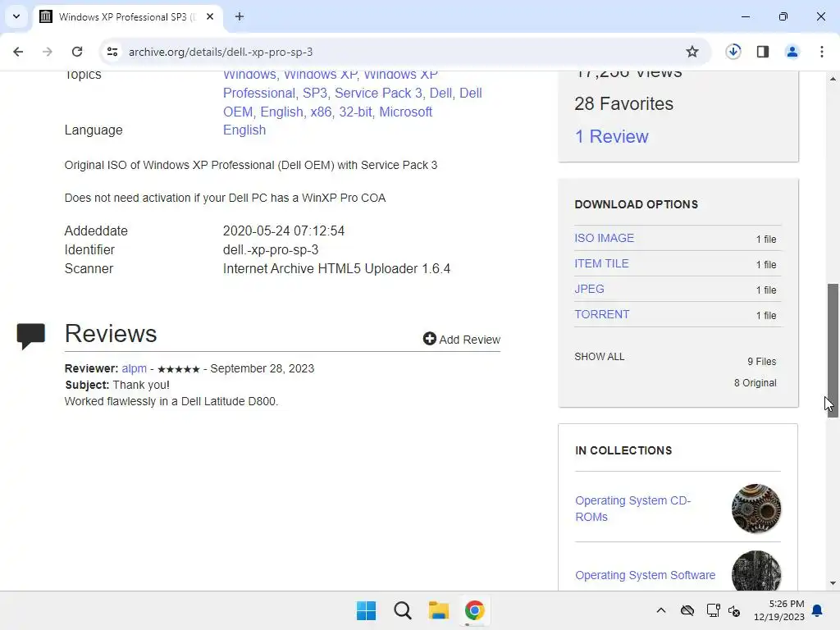Click the vertical scrollbar thumb
Viewport: 840px width, 630px height.
(x=833, y=351)
